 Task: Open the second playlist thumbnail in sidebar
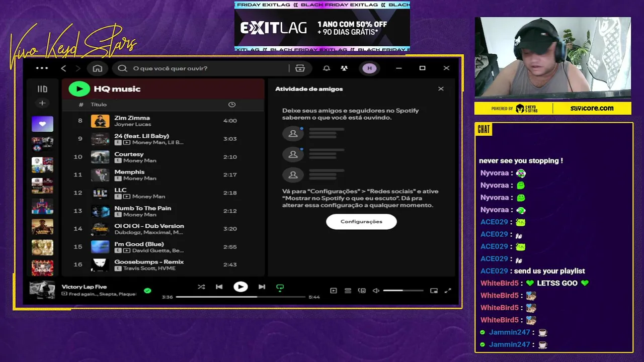(42, 144)
